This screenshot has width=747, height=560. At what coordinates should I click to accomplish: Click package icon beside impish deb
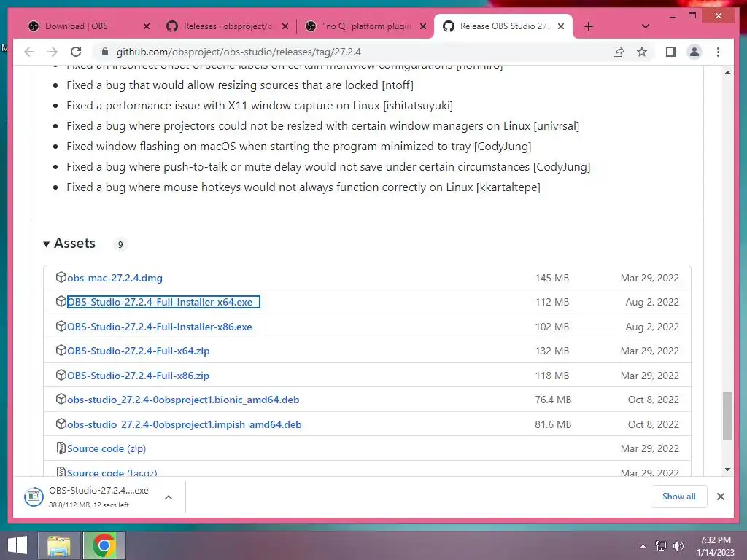61,424
